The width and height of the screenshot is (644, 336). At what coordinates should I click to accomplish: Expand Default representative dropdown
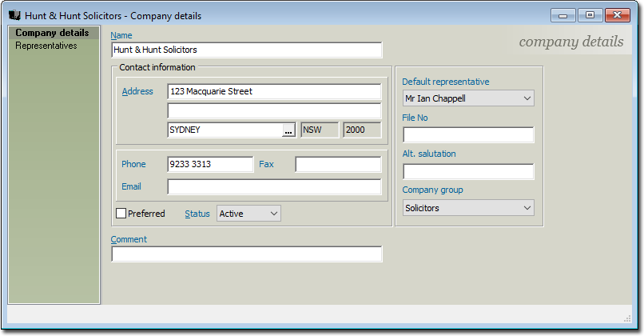tap(468, 98)
